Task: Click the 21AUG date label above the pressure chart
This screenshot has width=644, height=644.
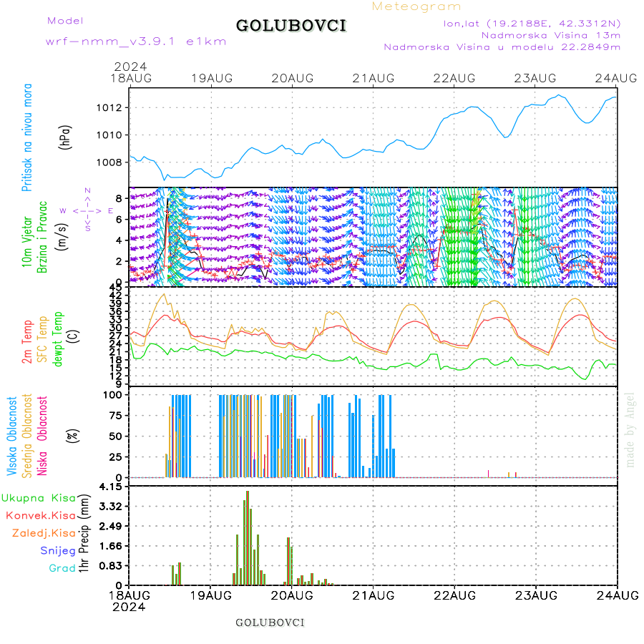Action: 374,78
